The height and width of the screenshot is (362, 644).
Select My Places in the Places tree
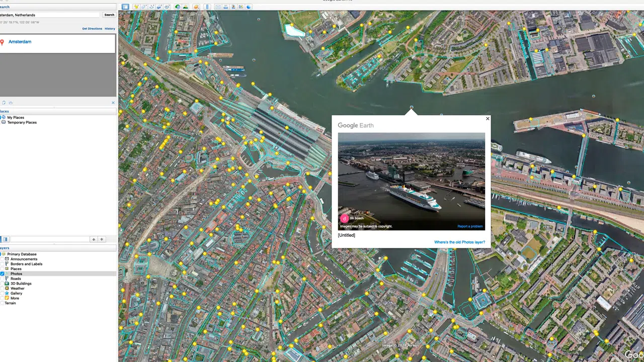[16, 118]
